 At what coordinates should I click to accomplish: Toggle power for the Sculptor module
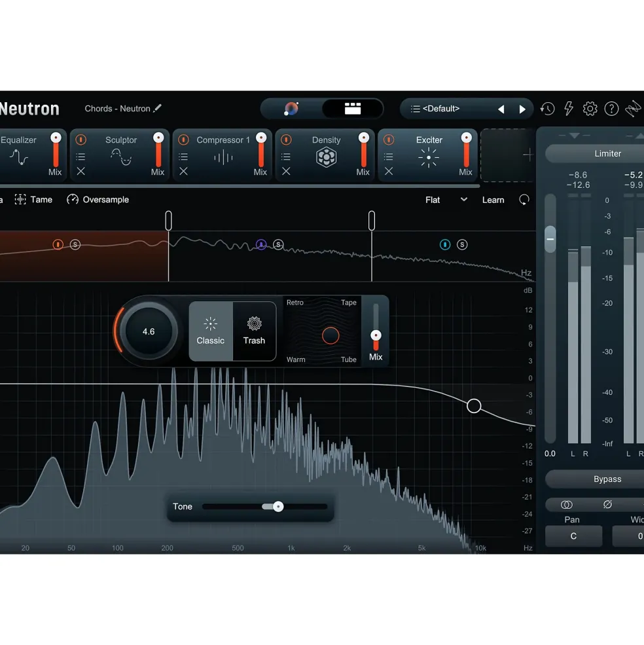coord(81,140)
